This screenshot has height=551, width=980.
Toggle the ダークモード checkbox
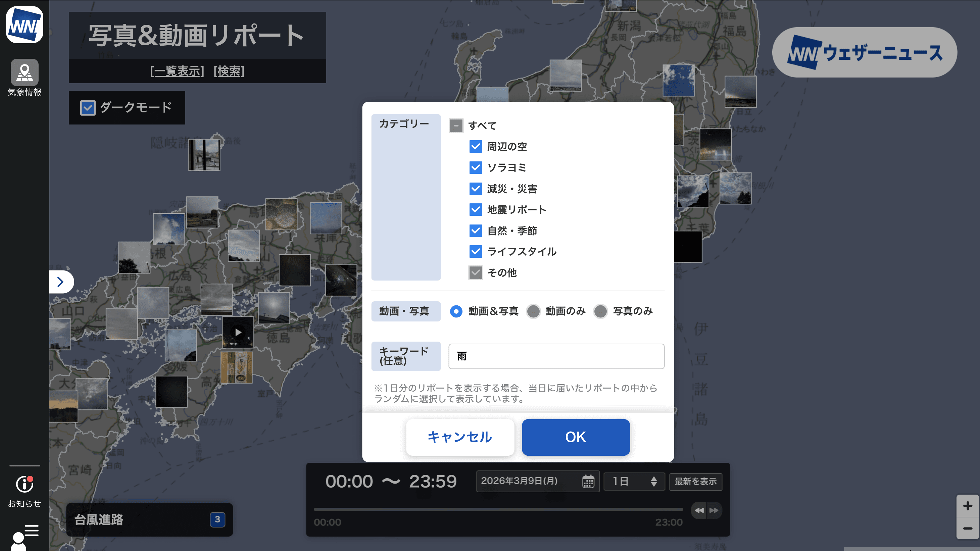[88, 108]
